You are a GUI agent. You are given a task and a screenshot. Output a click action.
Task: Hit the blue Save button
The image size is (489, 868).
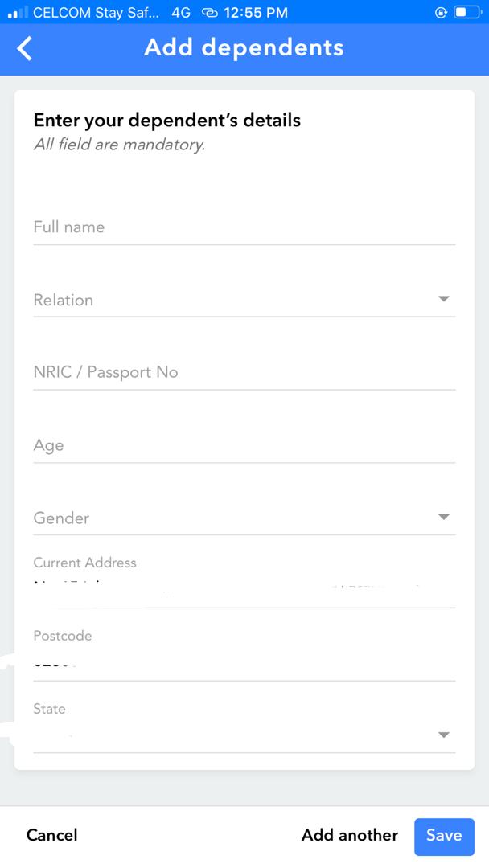pos(444,836)
